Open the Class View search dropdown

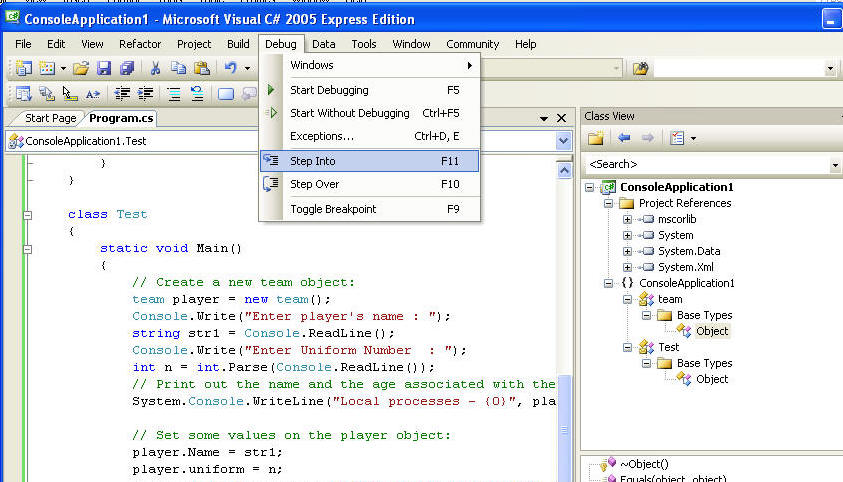tap(835, 164)
